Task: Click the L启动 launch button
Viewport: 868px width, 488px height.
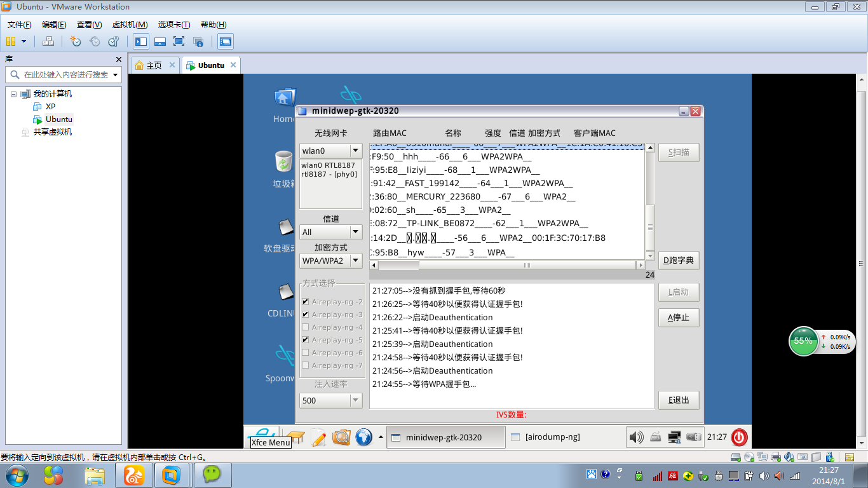Action: pos(679,292)
